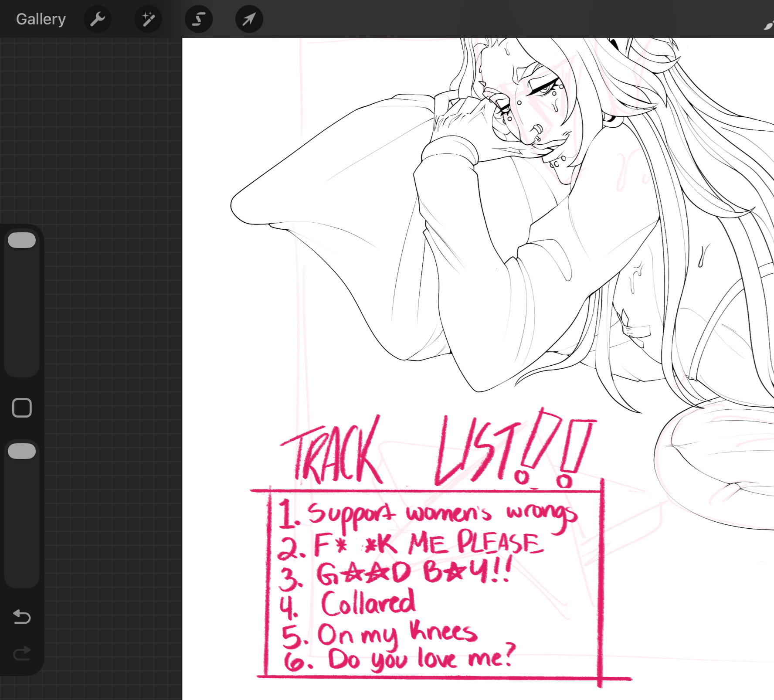Click the 'Collared' track 4 text
Image resolution: width=774 pixels, height=700 pixels.
(368, 604)
